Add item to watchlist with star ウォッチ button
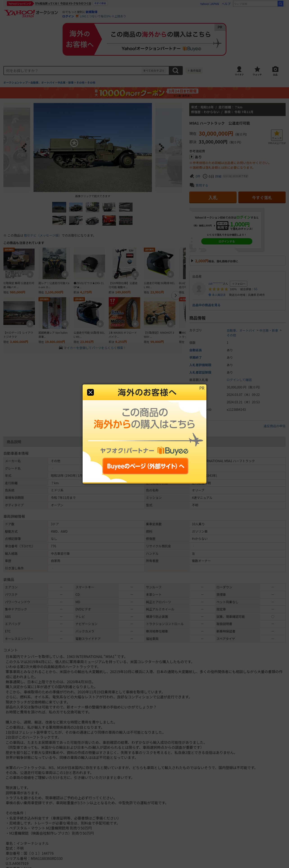Image resolution: width=289 pixels, height=868 pixels. tap(277, 135)
